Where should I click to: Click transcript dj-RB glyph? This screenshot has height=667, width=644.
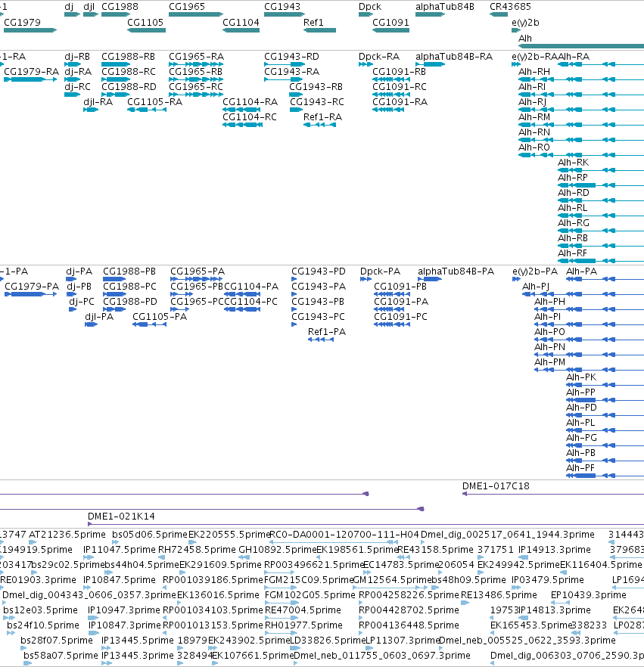click(73, 64)
